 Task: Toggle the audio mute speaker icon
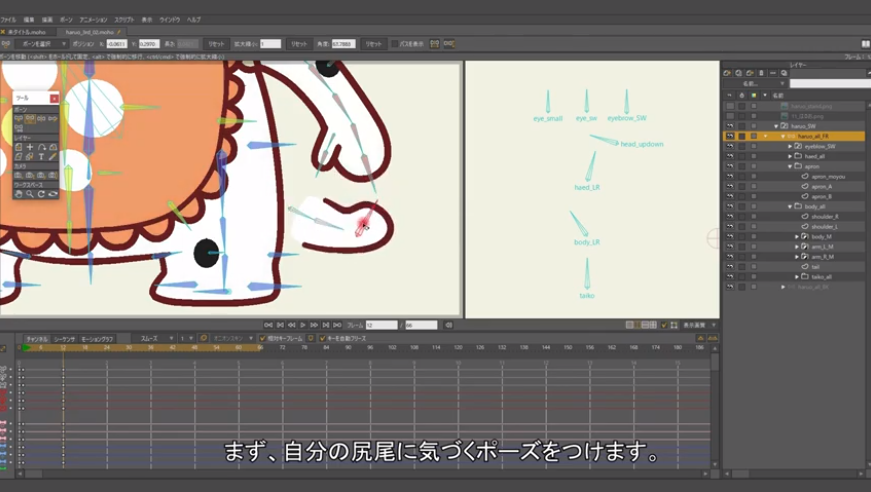448,325
